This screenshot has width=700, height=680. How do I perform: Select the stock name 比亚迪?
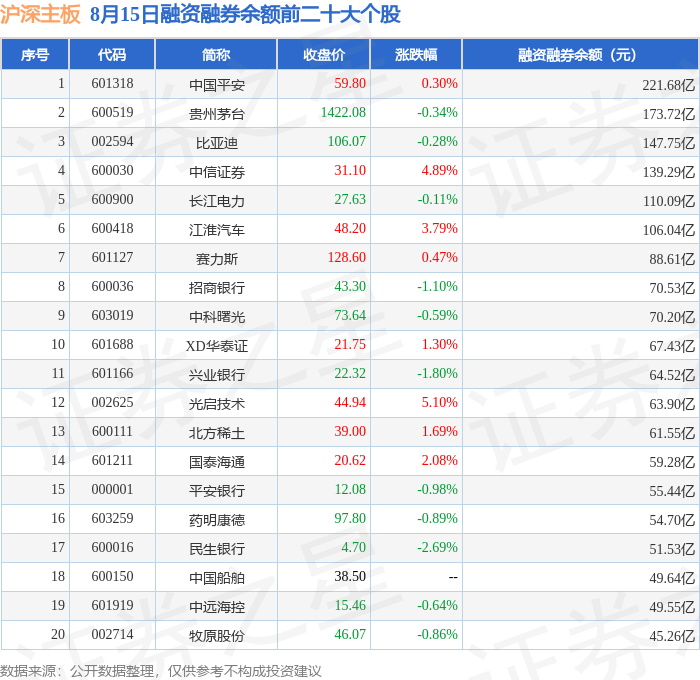[217, 143]
